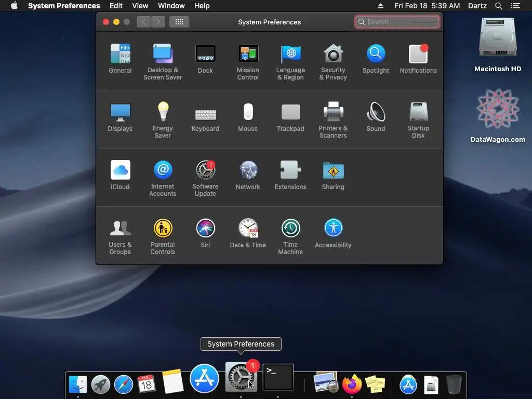Click the forward navigation arrow
532x399 pixels.
click(158, 22)
